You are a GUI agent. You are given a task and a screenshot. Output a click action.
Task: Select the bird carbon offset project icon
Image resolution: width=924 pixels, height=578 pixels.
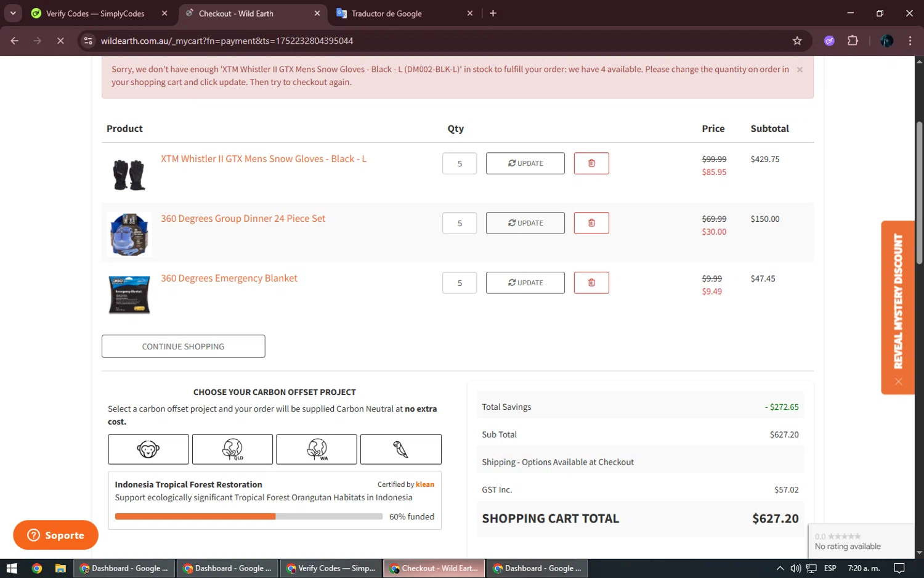pyautogui.click(x=401, y=449)
